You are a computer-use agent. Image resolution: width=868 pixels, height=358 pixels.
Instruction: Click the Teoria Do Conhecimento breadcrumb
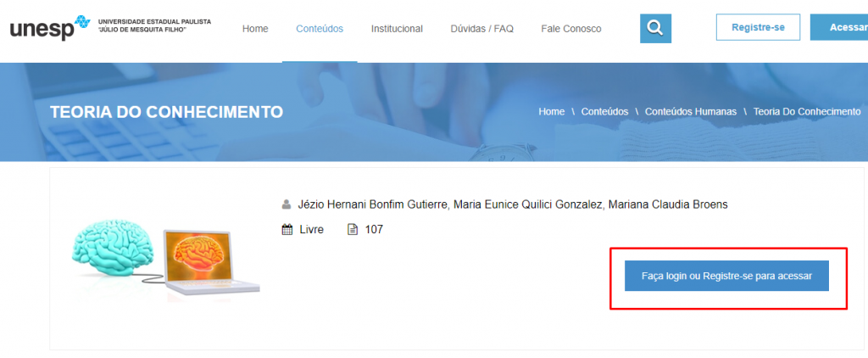point(806,112)
